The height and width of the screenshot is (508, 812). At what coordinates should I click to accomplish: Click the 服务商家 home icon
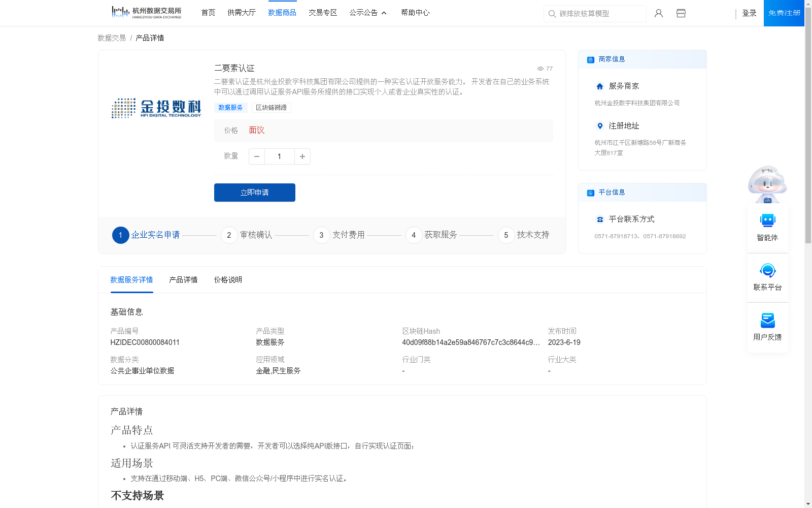[600, 86]
